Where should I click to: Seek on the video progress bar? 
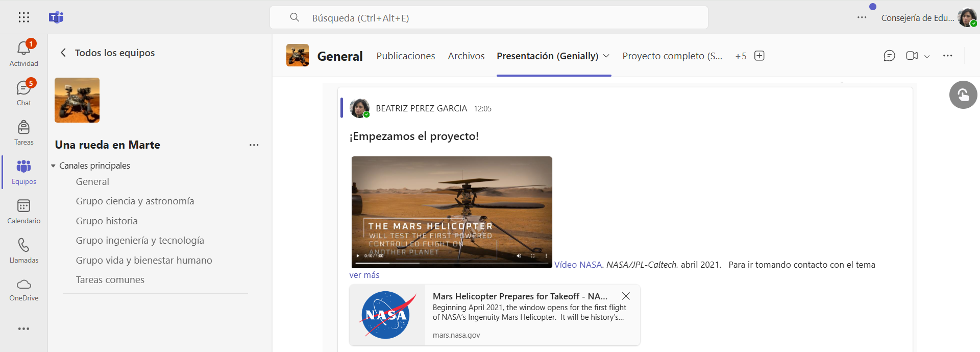[x=452, y=263]
